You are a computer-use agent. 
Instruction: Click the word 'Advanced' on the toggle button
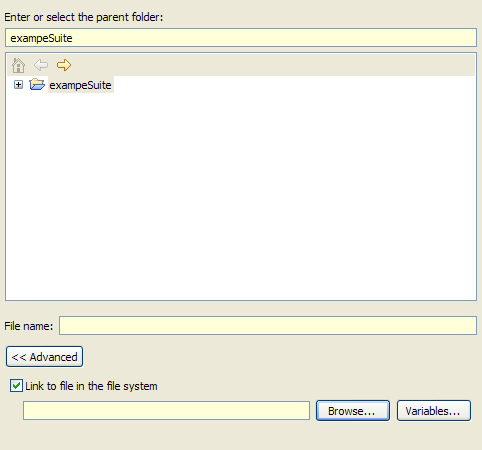[x=53, y=357]
